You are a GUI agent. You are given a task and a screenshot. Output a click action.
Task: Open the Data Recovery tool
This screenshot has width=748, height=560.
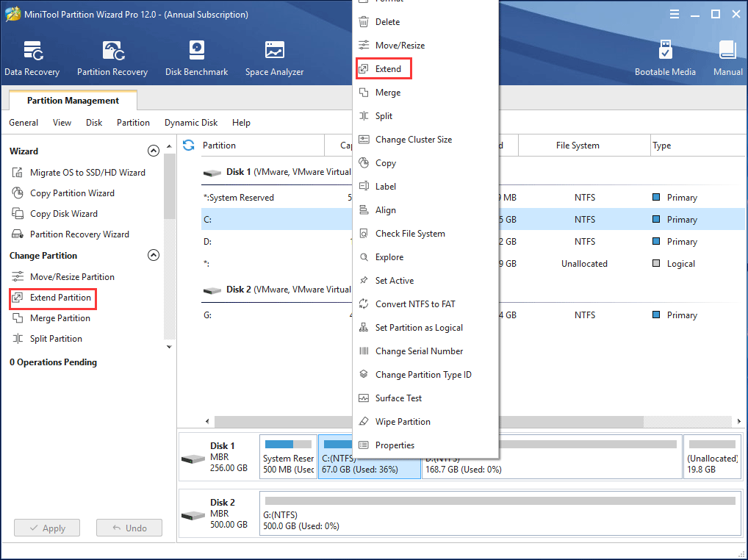pyautogui.click(x=32, y=58)
